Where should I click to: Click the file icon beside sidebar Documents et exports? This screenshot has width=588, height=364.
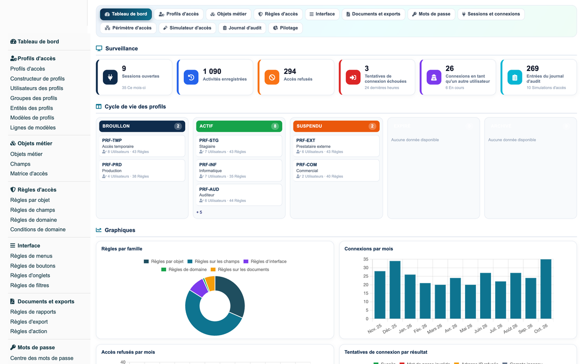12,301
